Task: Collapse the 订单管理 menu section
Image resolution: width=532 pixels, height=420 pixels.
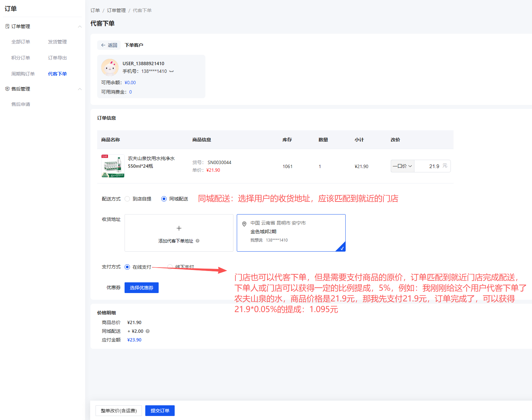Action: 79,26
